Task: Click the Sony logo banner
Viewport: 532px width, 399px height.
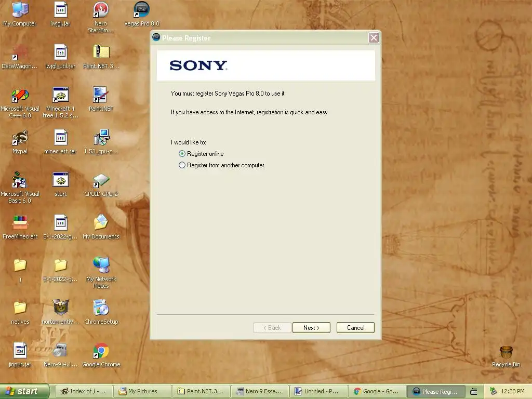Action: [x=266, y=65]
